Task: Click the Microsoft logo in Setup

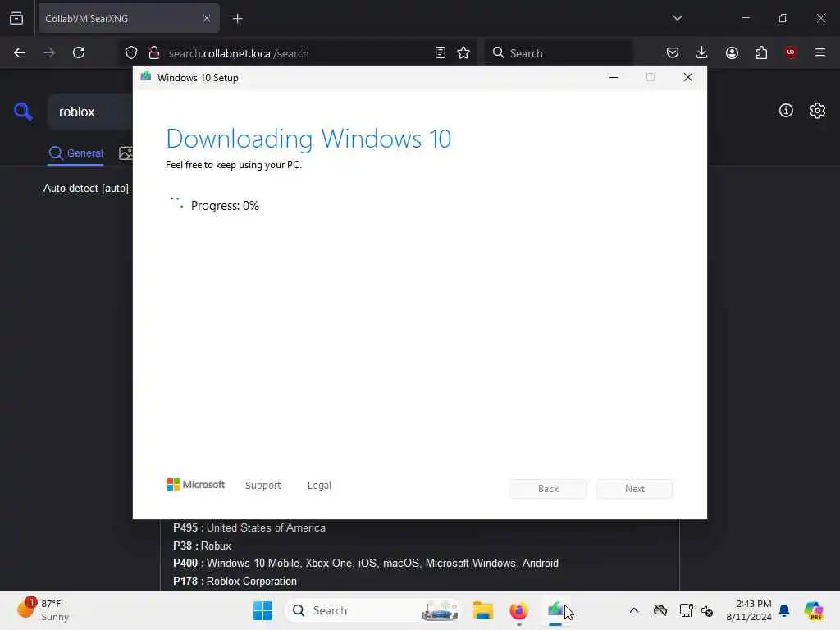Action: pos(196,485)
